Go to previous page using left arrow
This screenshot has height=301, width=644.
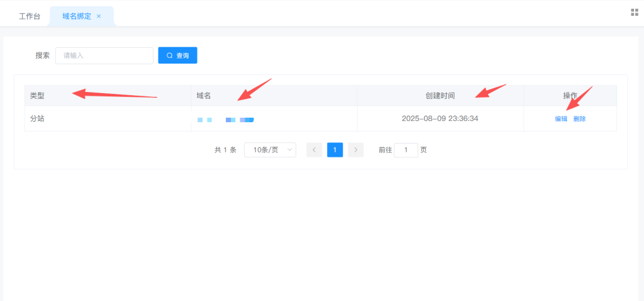tap(314, 150)
